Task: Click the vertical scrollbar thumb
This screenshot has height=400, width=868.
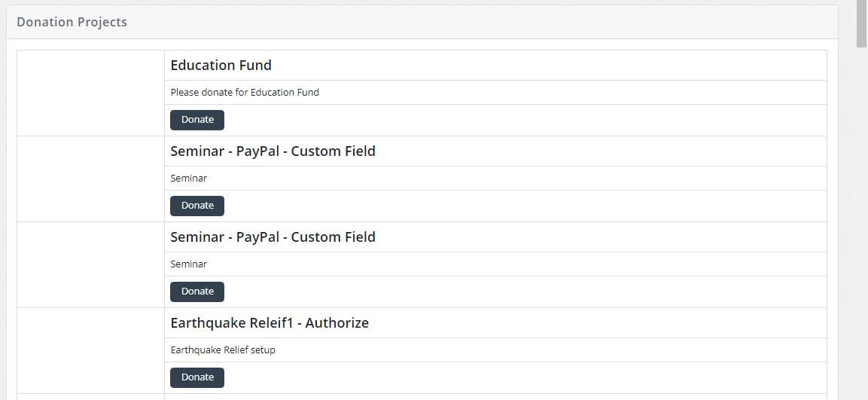Action: [862, 23]
